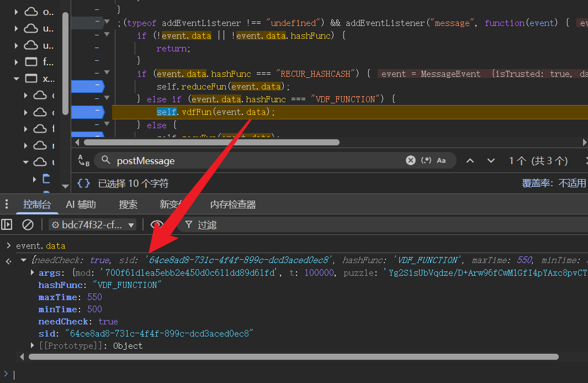Toggle the console sidebar panel
This screenshot has width=588, height=383.
7,224
